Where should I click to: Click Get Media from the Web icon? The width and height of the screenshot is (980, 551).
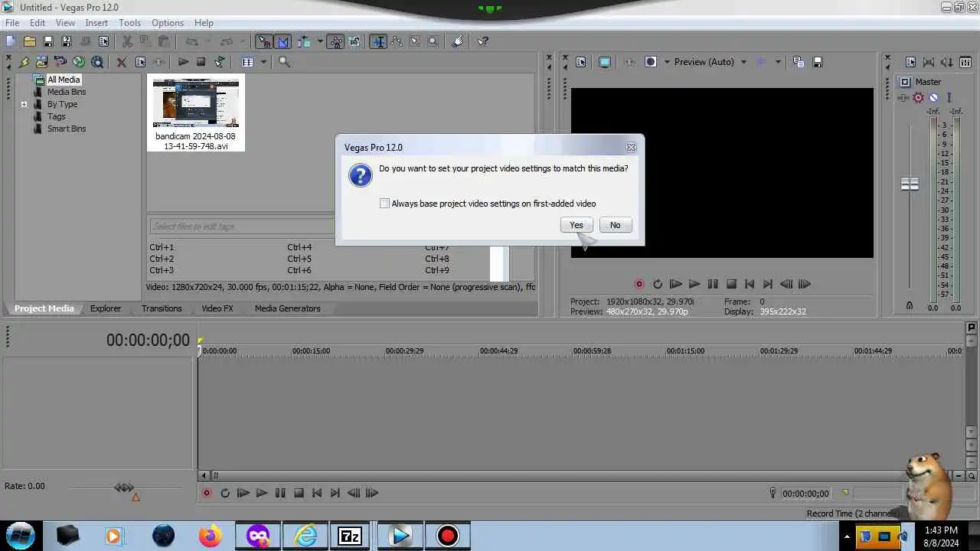(97, 62)
